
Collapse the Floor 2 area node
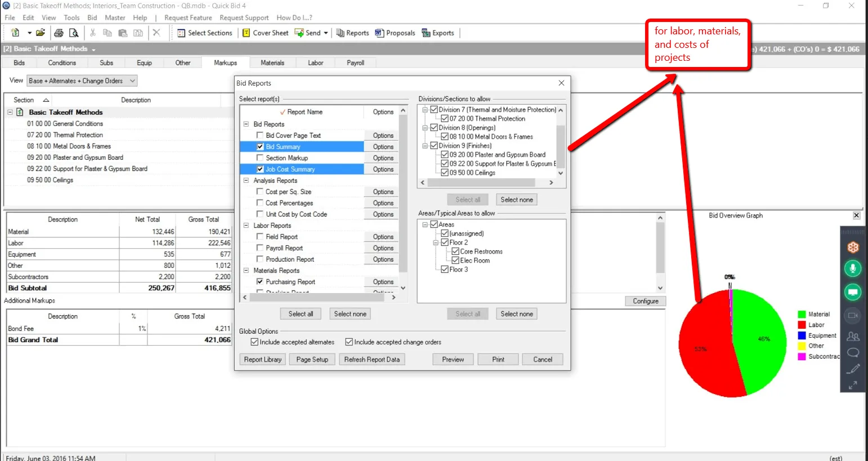[436, 243]
